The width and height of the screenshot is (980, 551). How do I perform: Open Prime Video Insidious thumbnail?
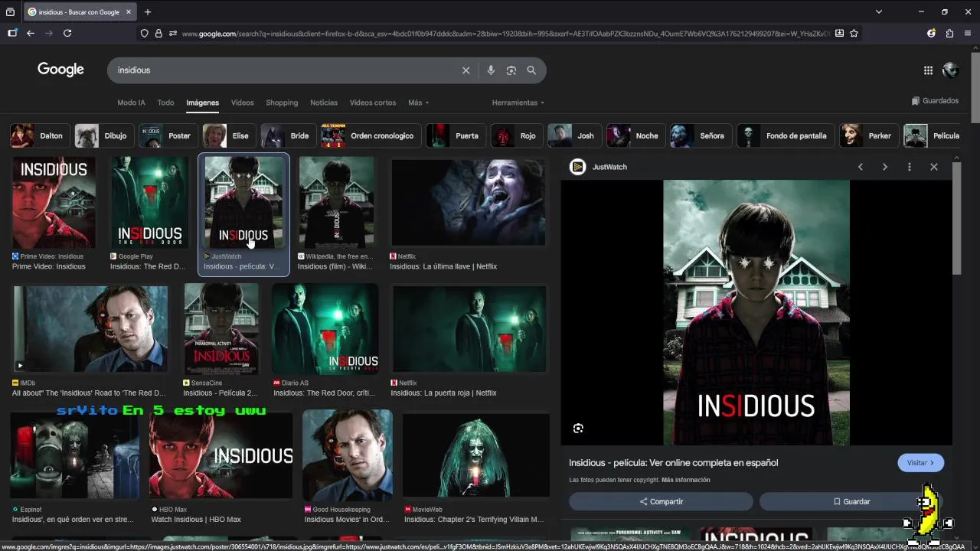pyautogui.click(x=54, y=203)
